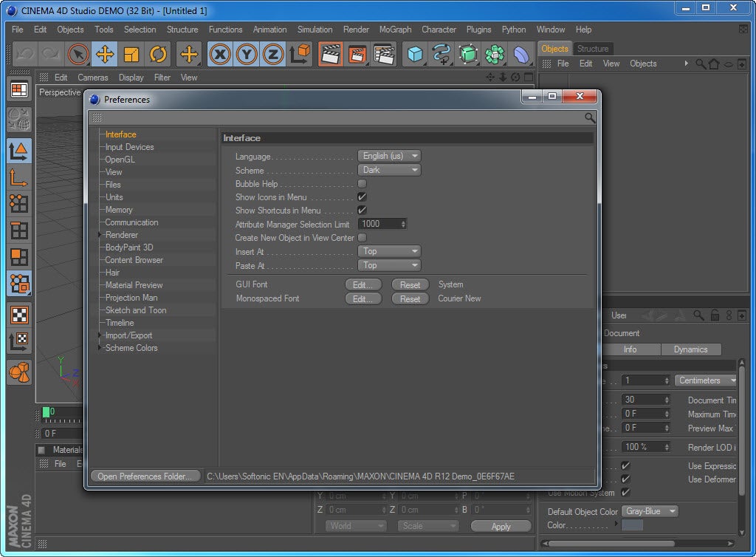Viewport: 756px width, 557px height.
Task: Click the Undo arrow icon
Action: coord(25,54)
